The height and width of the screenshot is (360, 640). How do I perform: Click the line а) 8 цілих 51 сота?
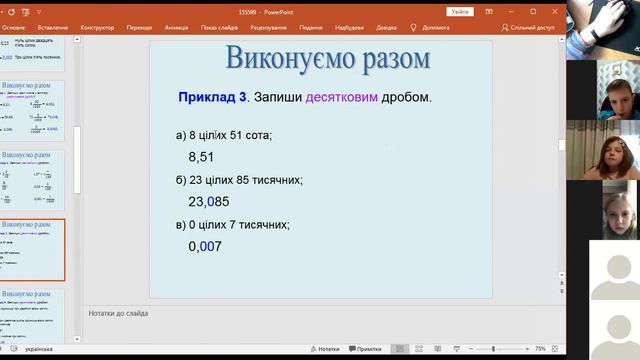tap(224, 135)
